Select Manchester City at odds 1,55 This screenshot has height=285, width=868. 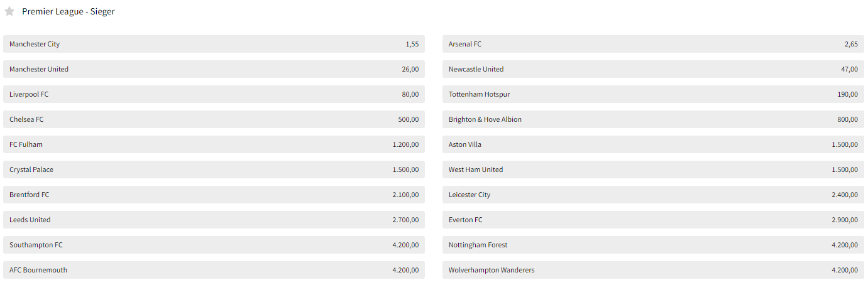pyautogui.click(x=214, y=44)
